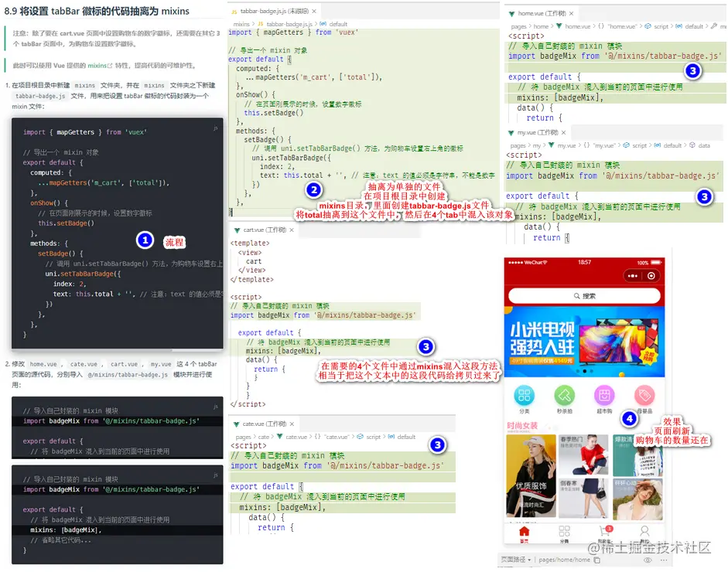The image size is (728, 572).
Task: Click the eye preview icon in simulator bar
Action: point(648,560)
